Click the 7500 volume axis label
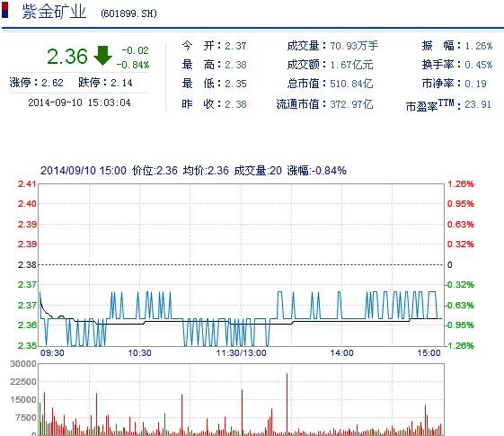This screenshot has height=436, width=504. (x=26, y=418)
